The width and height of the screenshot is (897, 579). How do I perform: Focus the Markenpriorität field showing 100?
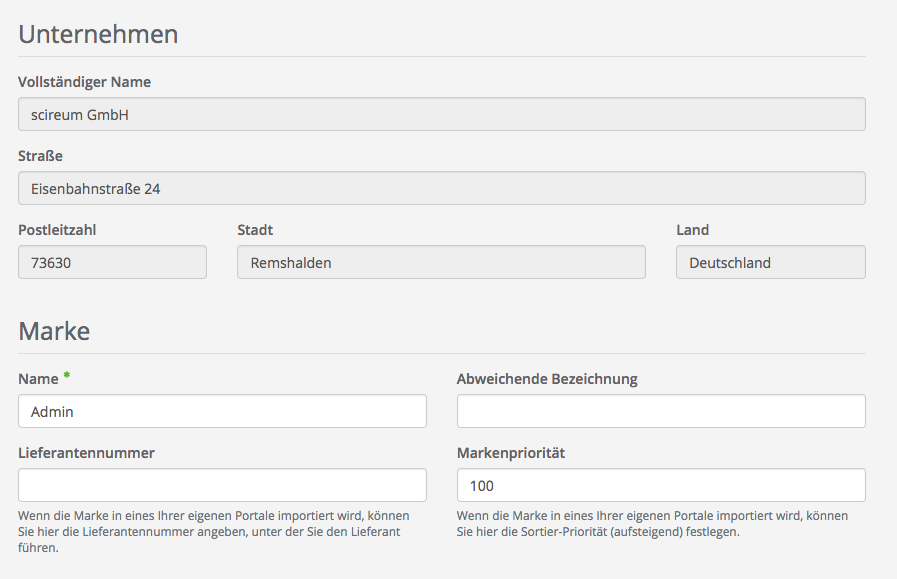click(x=660, y=485)
